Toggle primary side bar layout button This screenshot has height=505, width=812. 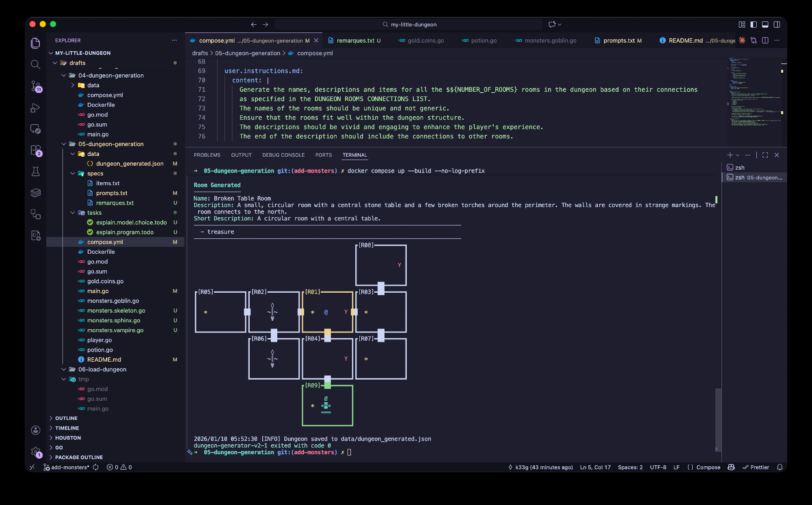pyautogui.click(x=754, y=24)
